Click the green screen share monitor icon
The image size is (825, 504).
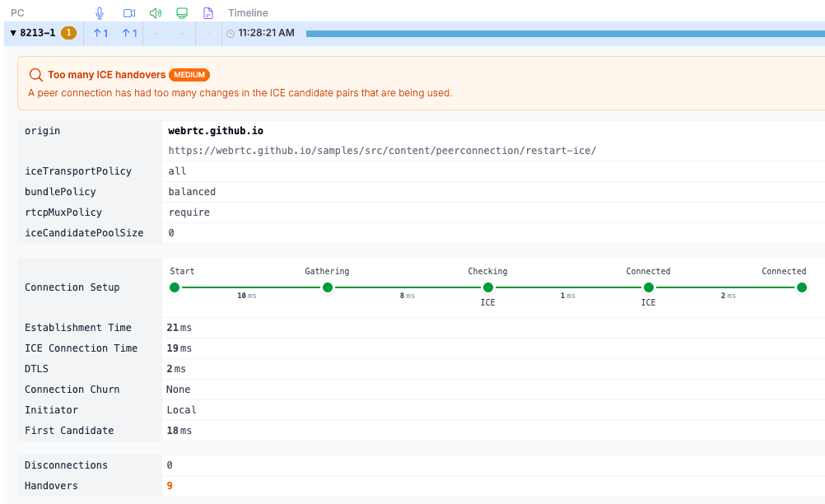point(182,13)
